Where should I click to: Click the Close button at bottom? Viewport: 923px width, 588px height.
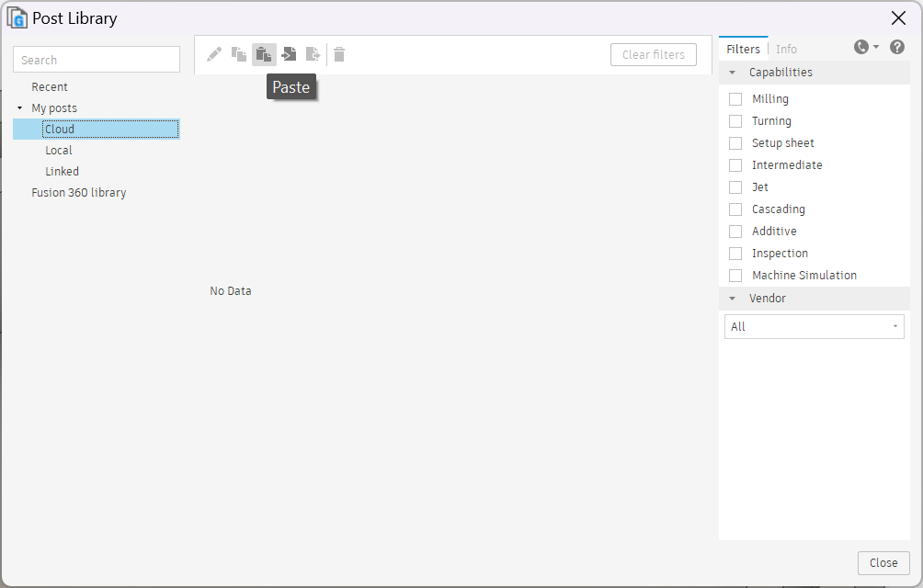(x=883, y=563)
